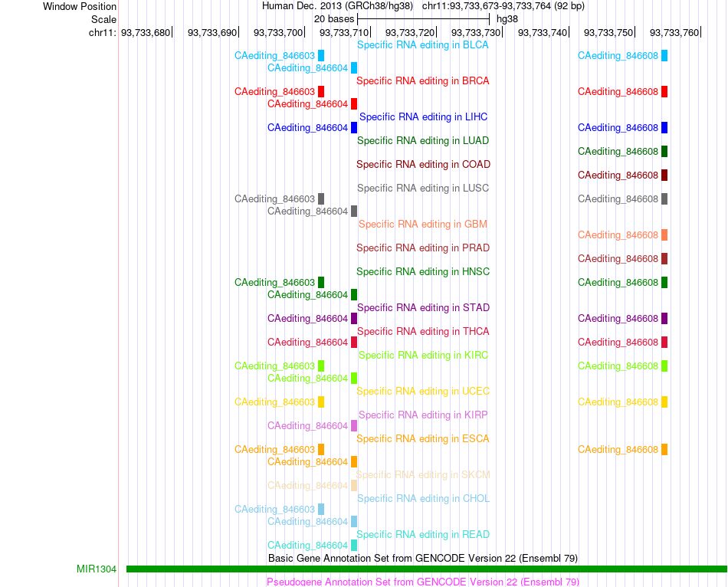Click the green MIR1304 gene annotation bar

[427, 569]
